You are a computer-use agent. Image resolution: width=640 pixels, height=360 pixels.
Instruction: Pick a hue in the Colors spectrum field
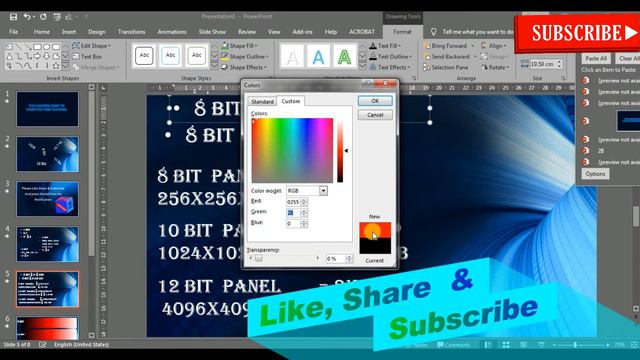point(292,150)
